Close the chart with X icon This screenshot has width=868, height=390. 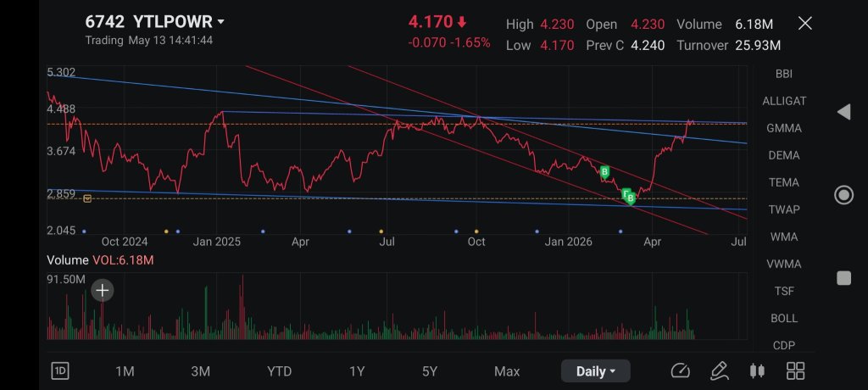pos(805,23)
